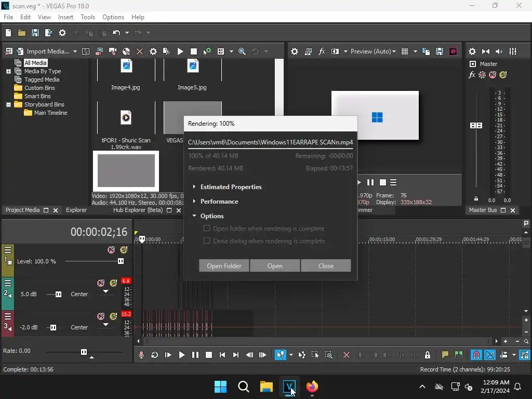Click the Open button in the render dialog

[275, 265]
